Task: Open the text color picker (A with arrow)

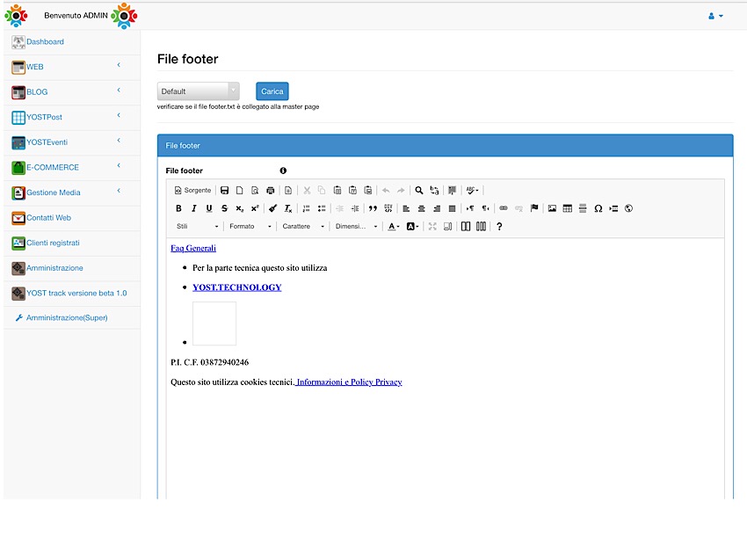Action: click(394, 226)
